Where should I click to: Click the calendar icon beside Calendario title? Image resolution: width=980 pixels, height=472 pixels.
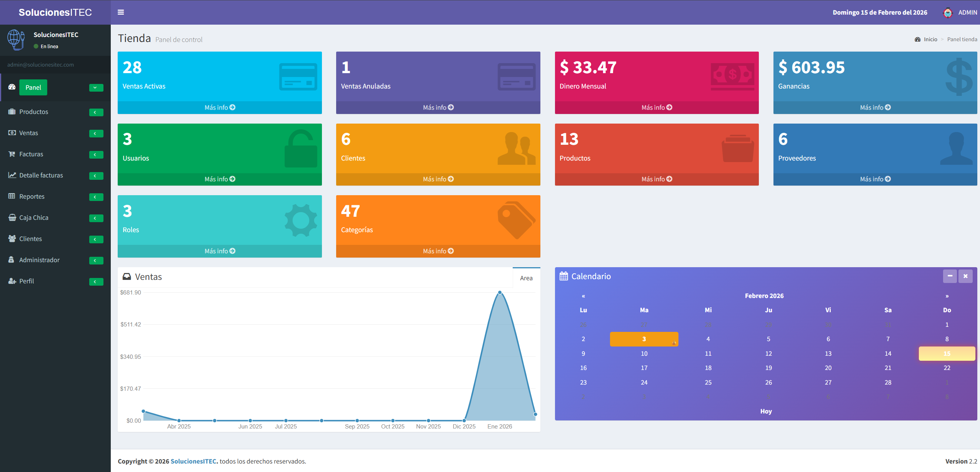tap(563, 276)
